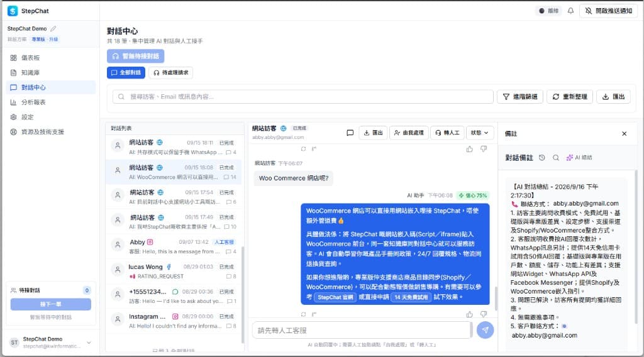Click the 信心 75% confidence badge
Image resolution: width=644 pixels, height=357 pixels.
pos(473,195)
